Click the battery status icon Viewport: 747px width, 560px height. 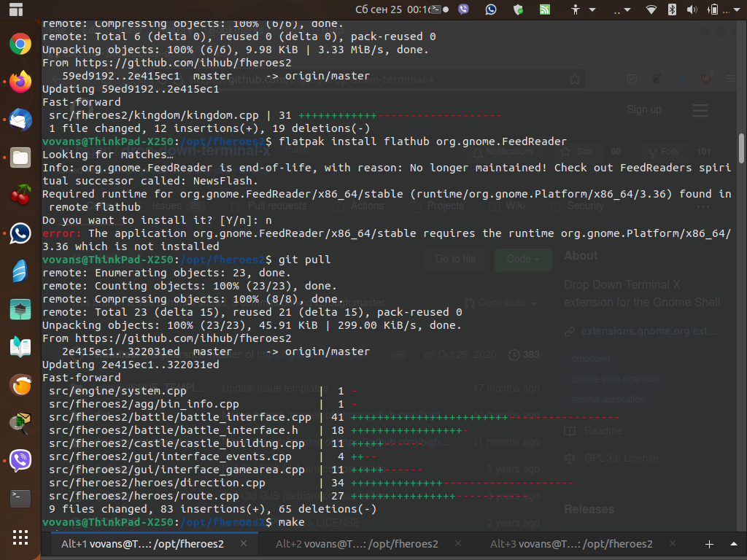click(713, 9)
